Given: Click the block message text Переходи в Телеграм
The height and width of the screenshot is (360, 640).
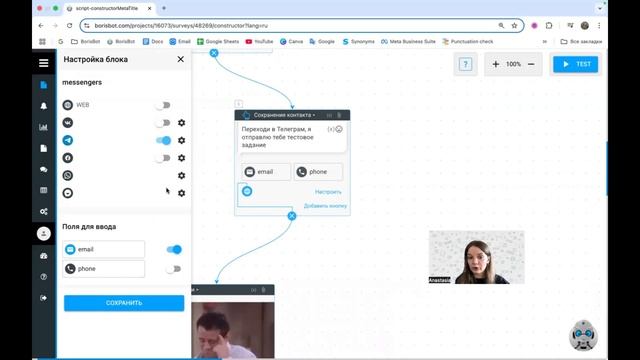Looking at the screenshot, I should point(278,137).
